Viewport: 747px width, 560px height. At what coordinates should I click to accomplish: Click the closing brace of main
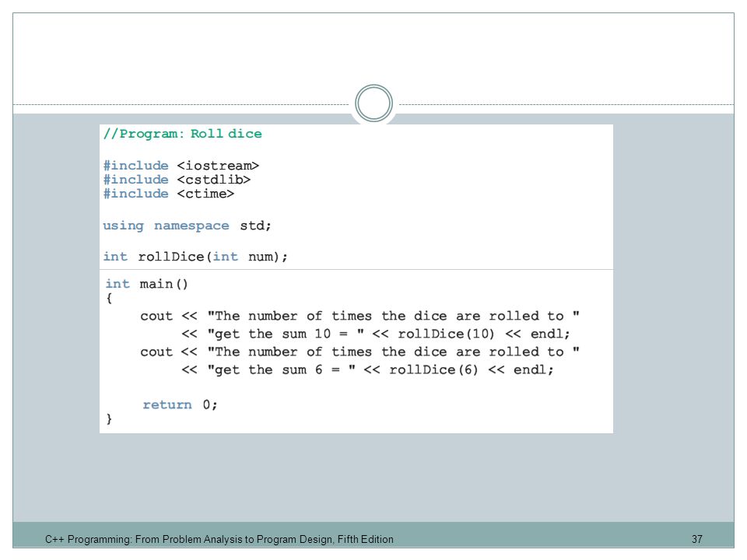click(109, 418)
